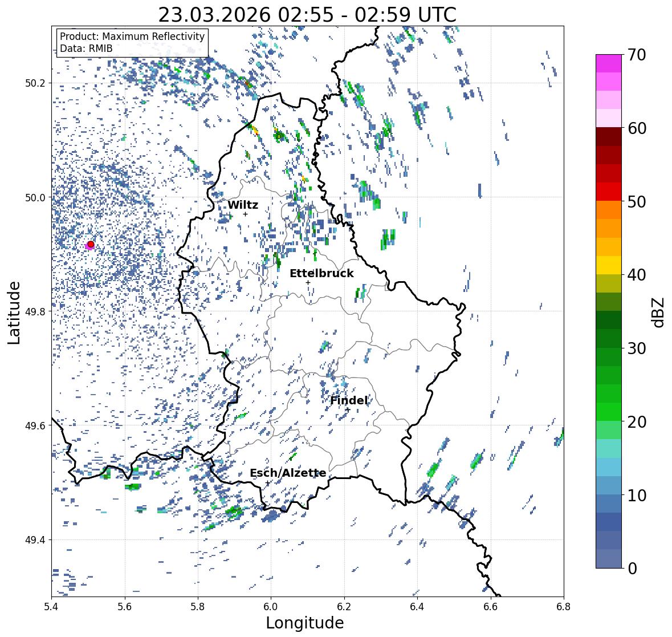672x637 pixels.
Task: Click the dBZ colorbar label
Action: click(659, 312)
